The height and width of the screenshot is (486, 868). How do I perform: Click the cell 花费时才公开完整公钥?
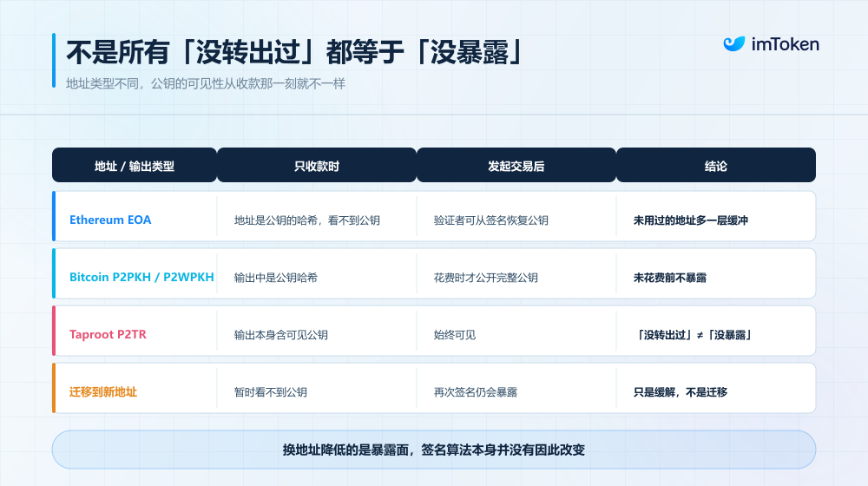coord(485,278)
